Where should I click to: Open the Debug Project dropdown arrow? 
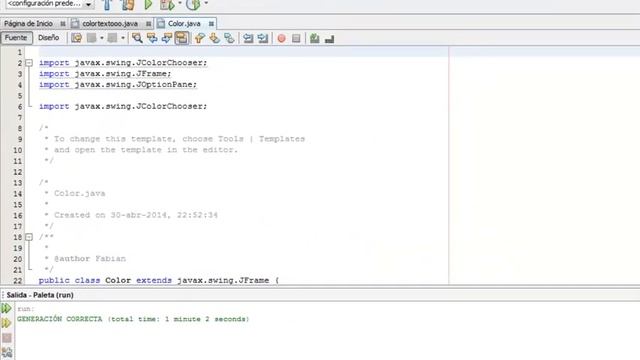pyautogui.click(x=180, y=3)
